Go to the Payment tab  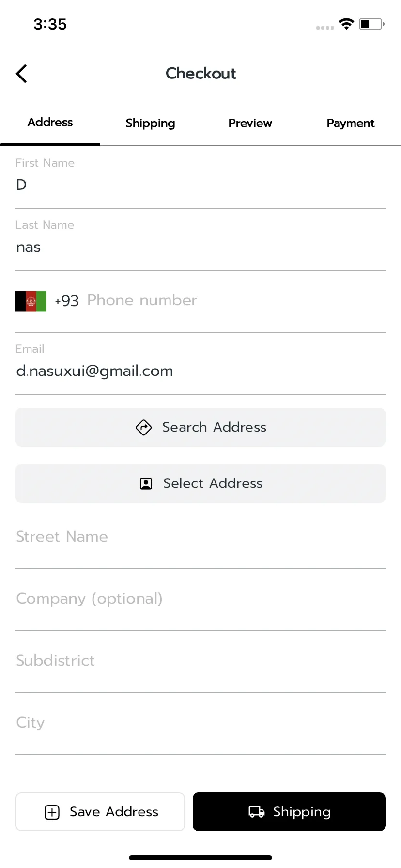[351, 123]
